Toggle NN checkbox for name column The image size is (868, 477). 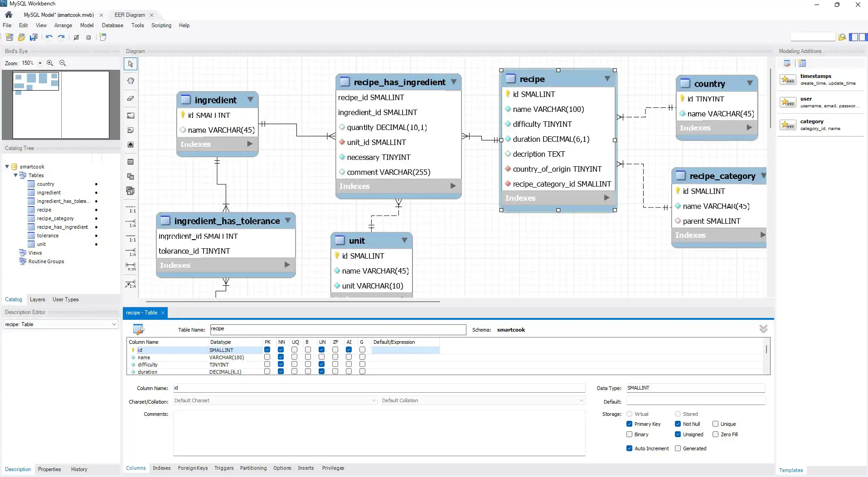(x=281, y=357)
